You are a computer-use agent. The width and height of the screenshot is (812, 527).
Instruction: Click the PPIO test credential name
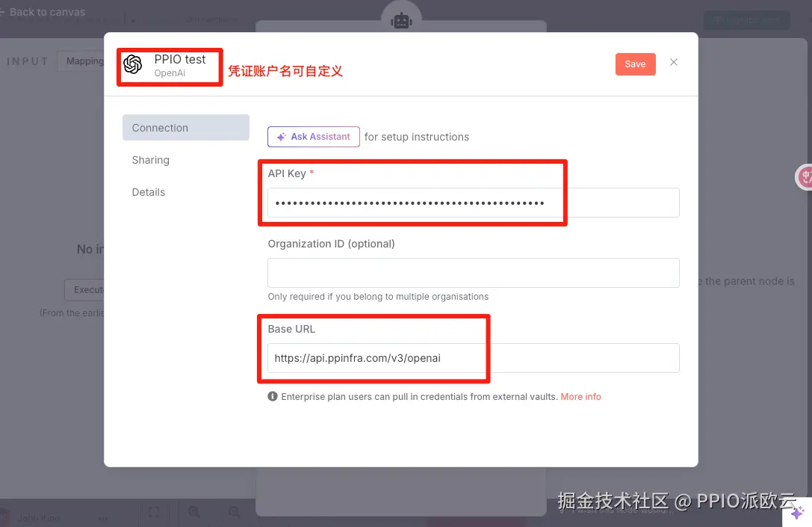click(180, 60)
